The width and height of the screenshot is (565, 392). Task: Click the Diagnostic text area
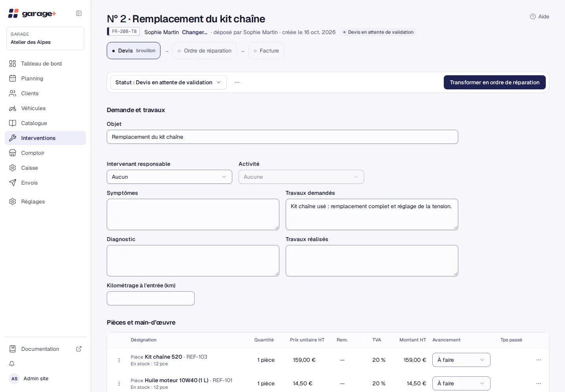193,261
